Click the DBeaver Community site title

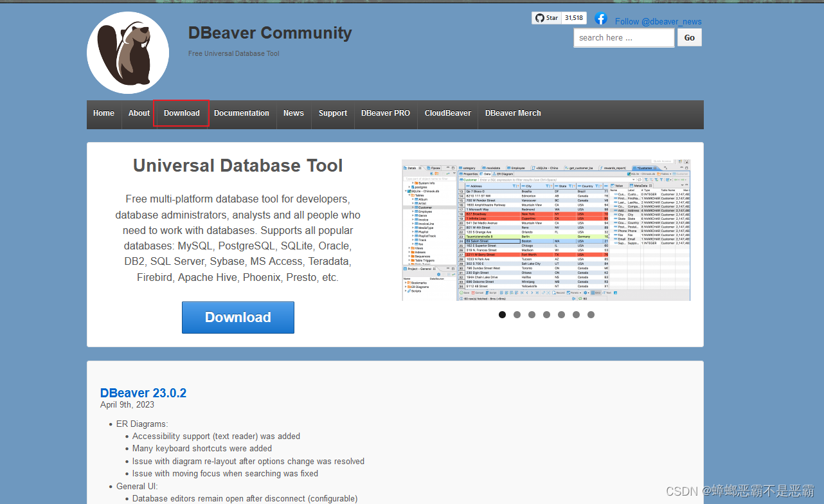click(270, 33)
